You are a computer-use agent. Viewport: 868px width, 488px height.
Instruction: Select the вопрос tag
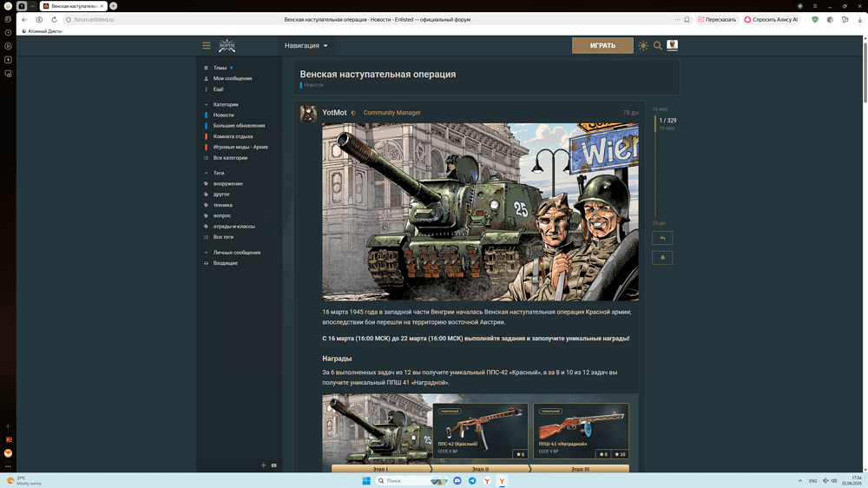[222, 215]
